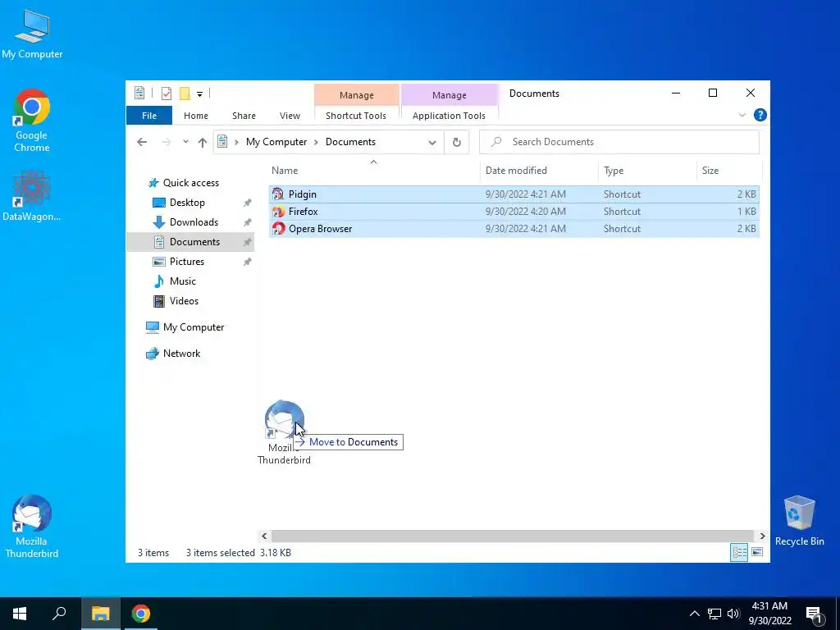This screenshot has width=840, height=630.
Task: Unpin Desktop using its pin icon
Action: point(247,203)
